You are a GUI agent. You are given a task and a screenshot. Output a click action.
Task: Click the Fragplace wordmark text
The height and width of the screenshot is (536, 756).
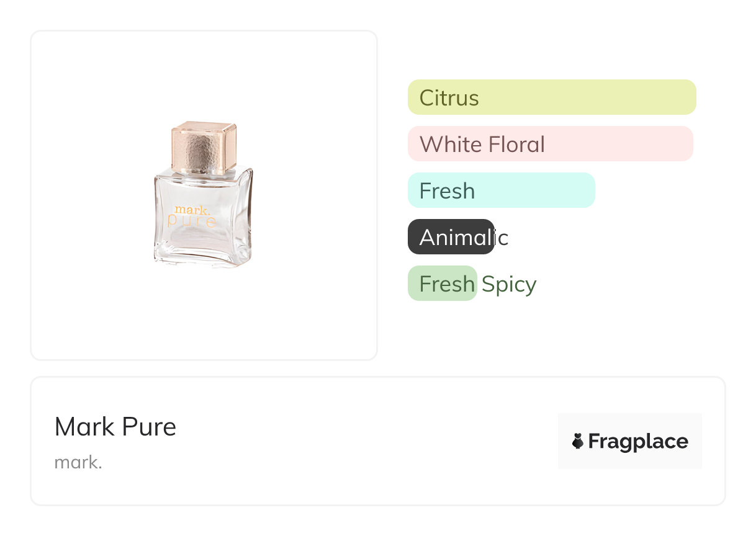point(637,441)
